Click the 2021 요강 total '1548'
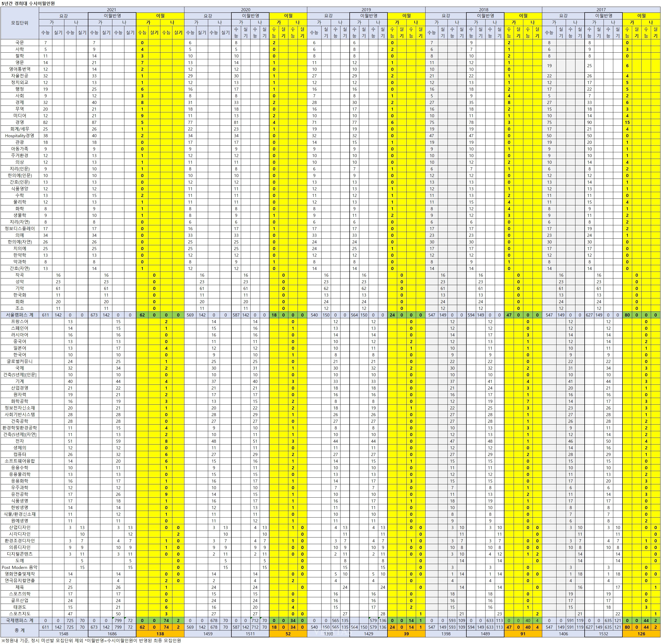Image resolution: width=661 pixels, height=644 pixels. coord(64,634)
